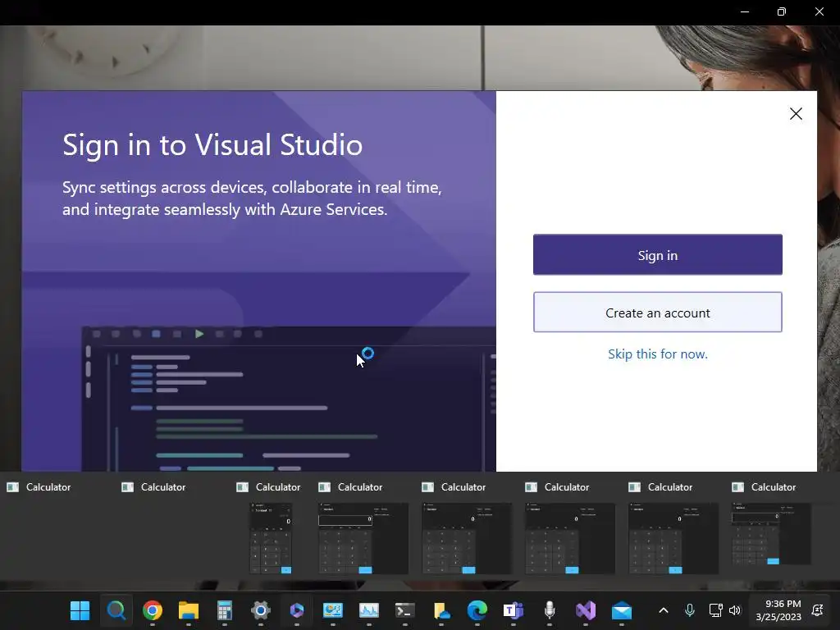Minimize the Visual Studio window
Image resolution: width=840 pixels, height=630 pixels.
pos(745,11)
